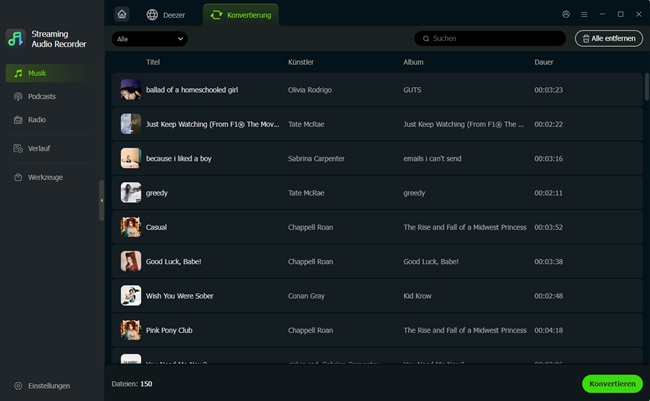Click the Podcasts icon in sidebar

18,97
